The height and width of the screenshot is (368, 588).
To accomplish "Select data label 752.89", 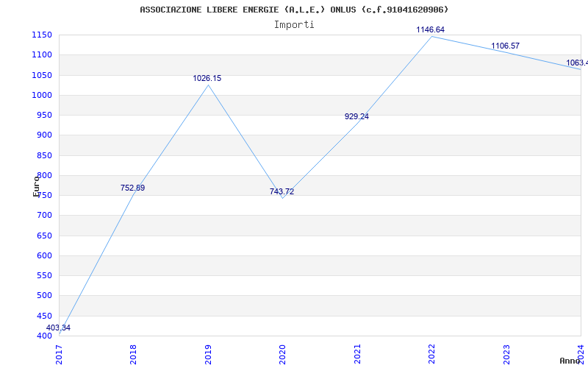I will pos(132,188).
